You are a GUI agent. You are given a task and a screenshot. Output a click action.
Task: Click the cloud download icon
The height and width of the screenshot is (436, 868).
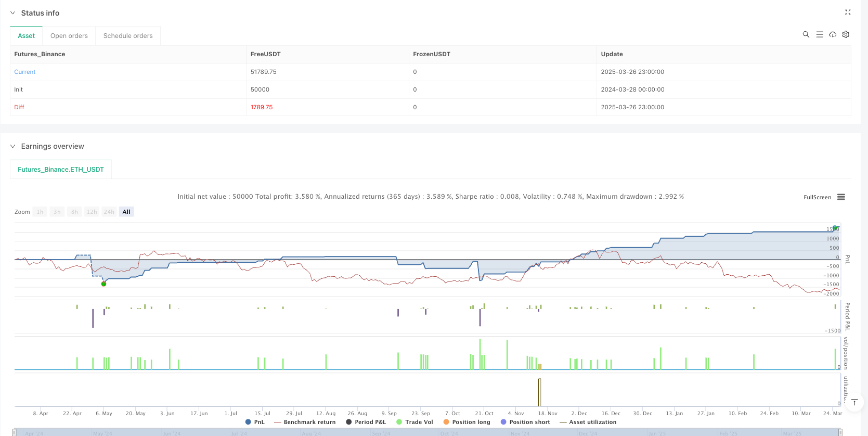833,34
